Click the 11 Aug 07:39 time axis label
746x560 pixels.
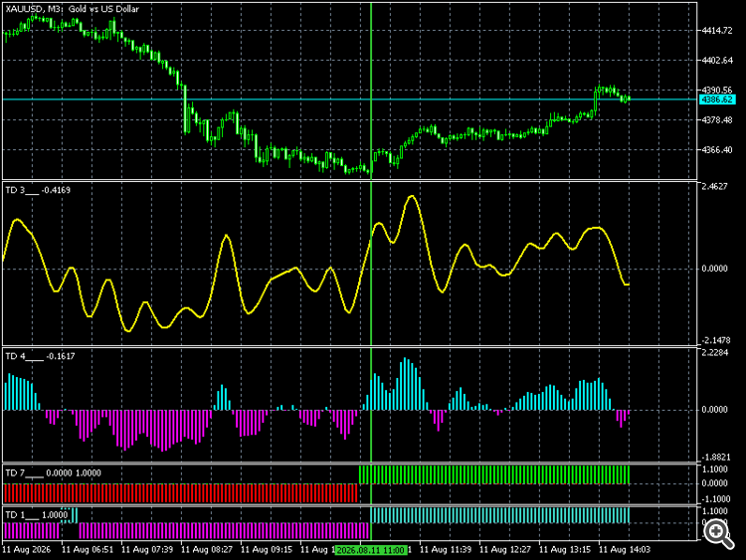(x=147, y=549)
